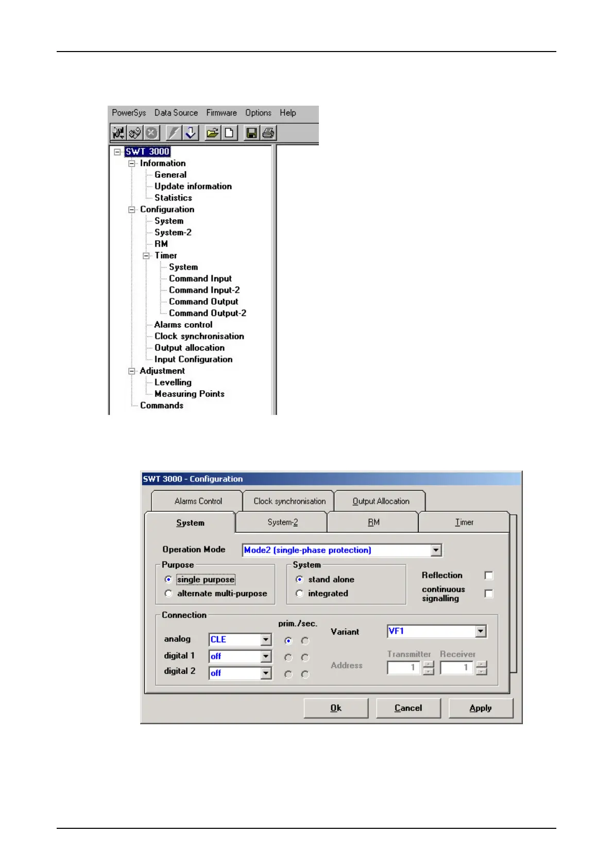Click the new blank document icon
The width and height of the screenshot is (613, 868).
[229, 133]
